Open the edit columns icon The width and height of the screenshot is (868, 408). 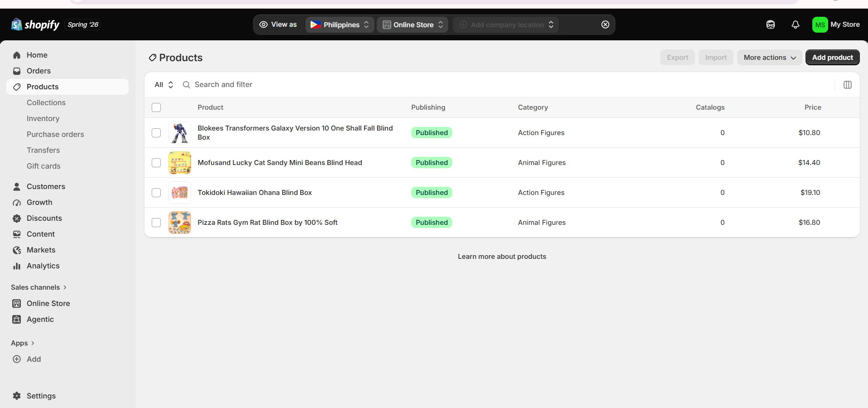click(x=848, y=85)
